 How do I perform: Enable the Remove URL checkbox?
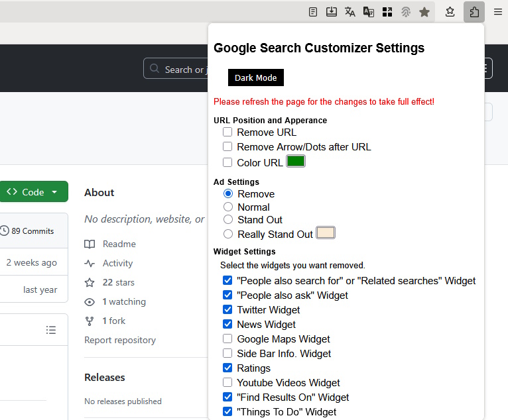(227, 132)
